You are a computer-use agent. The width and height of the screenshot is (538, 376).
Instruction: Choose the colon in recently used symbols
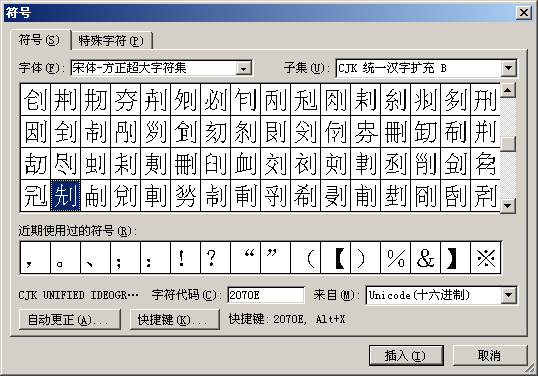coord(155,258)
